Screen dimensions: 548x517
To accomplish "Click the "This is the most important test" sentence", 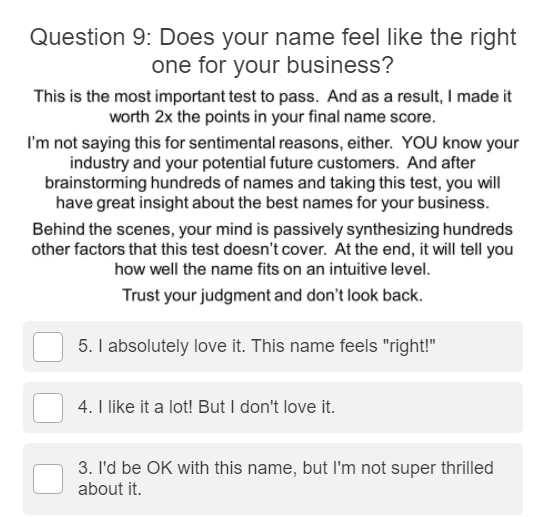I will pyautogui.click(x=176, y=96).
